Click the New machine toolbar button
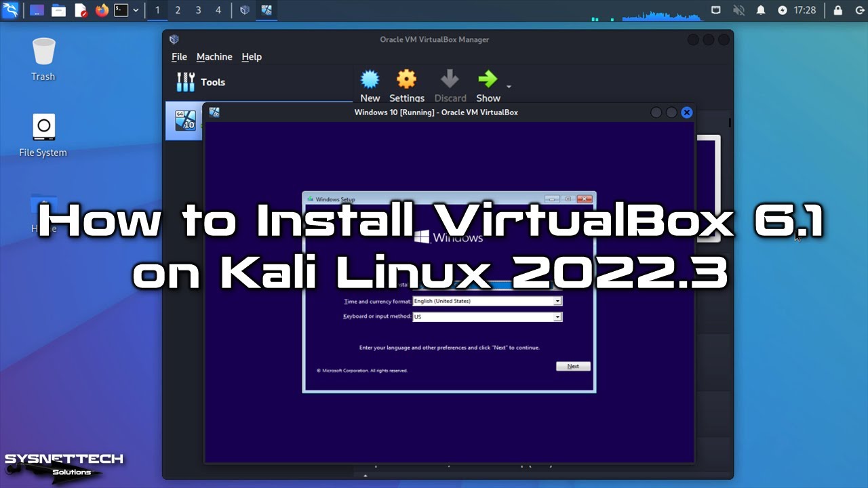Image resolution: width=868 pixels, height=488 pixels. point(370,86)
